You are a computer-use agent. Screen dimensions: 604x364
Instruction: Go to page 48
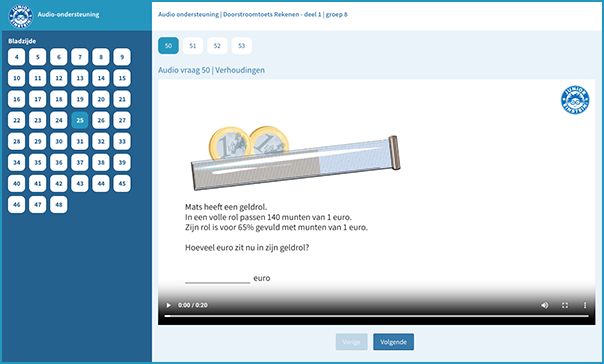coord(59,205)
